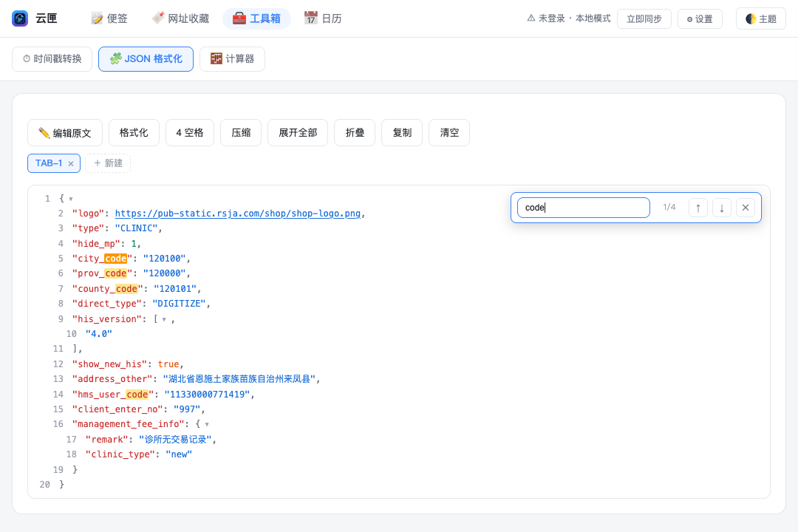Viewport: 798px width, 532px height.
Task: Click the "120101" county code value
Action: [x=175, y=289]
